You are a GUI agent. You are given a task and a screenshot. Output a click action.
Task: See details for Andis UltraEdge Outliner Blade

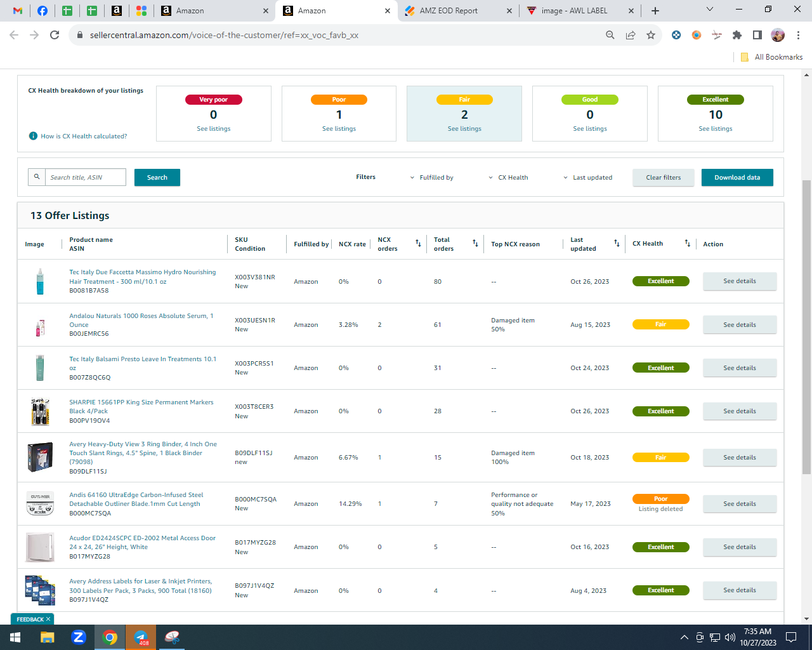(x=740, y=504)
